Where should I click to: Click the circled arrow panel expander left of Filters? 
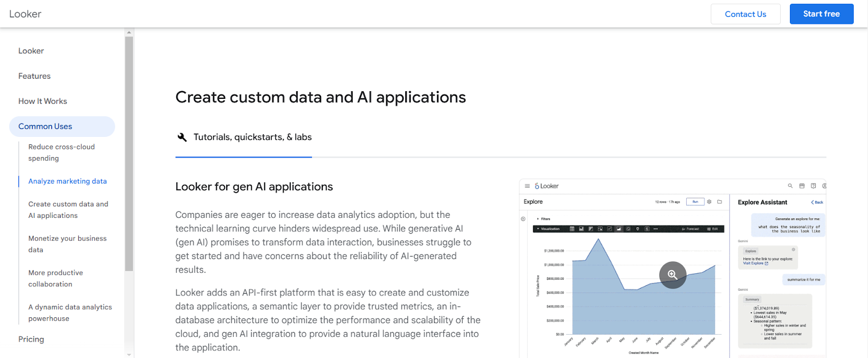[523, 219]
